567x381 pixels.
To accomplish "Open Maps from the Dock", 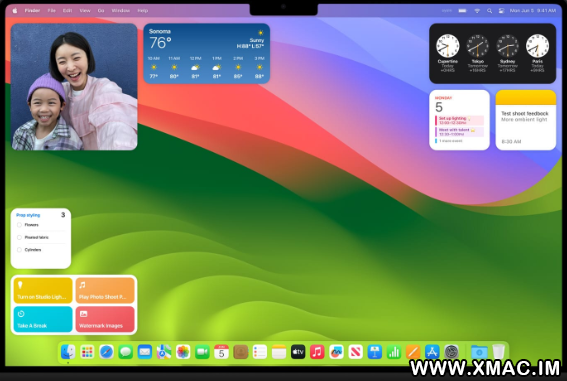I will click(164, 352).
